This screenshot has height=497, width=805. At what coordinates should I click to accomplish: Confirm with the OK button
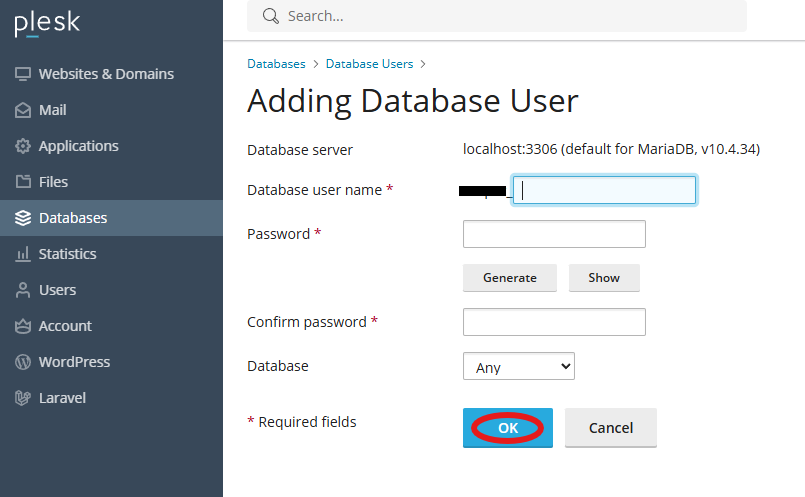point(508,428)
